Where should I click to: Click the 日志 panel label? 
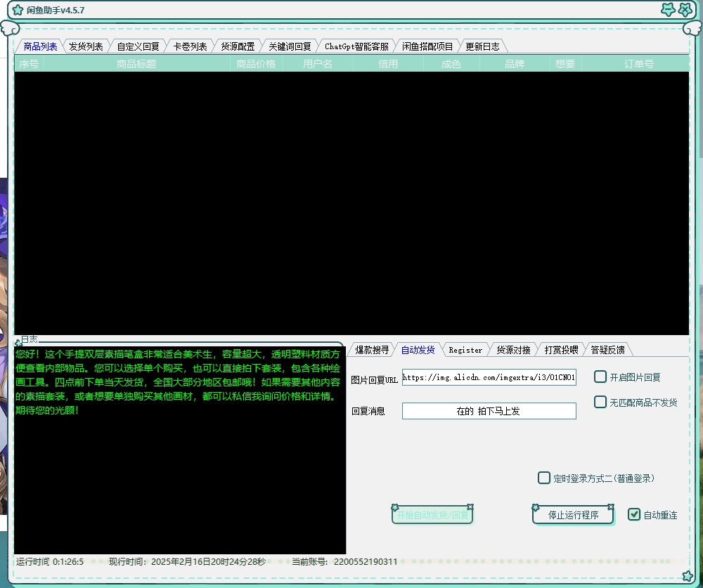coord(30,339)
